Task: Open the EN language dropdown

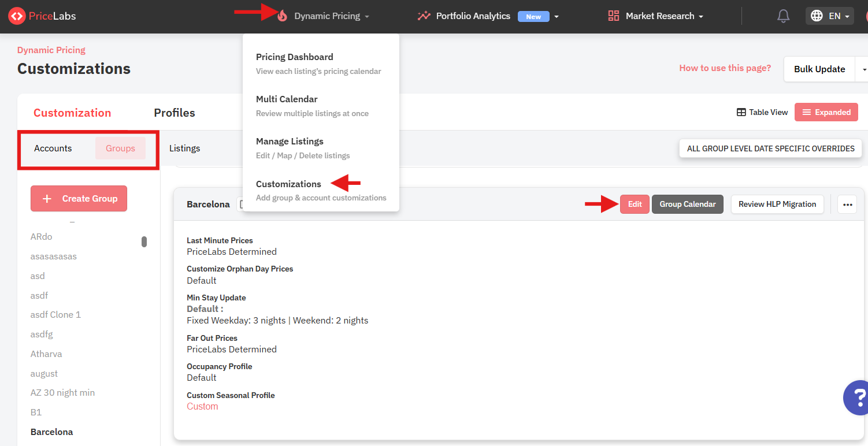Action: [x=830, y=16]
